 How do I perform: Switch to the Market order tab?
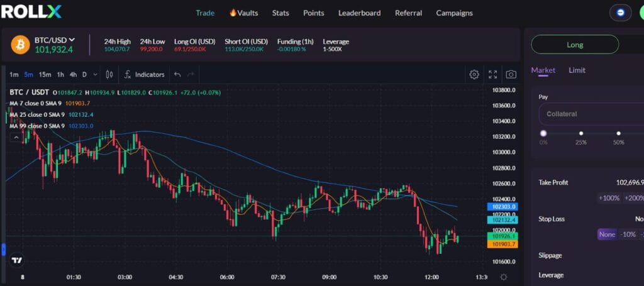pos(543,70)
